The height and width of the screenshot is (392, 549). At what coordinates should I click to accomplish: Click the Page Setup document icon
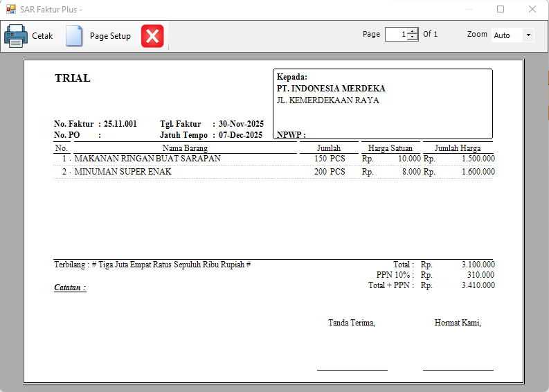pyautogui.click(x=74, y=36)
